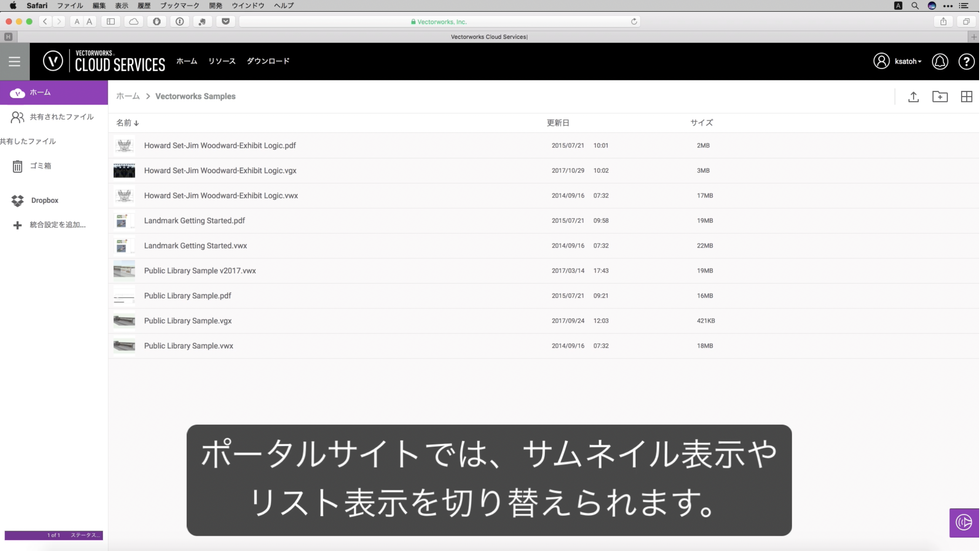Image resolution: width=980 pixels, height=551 pixels.
Task: Click the Safari address bar
Action: point(439,21)
